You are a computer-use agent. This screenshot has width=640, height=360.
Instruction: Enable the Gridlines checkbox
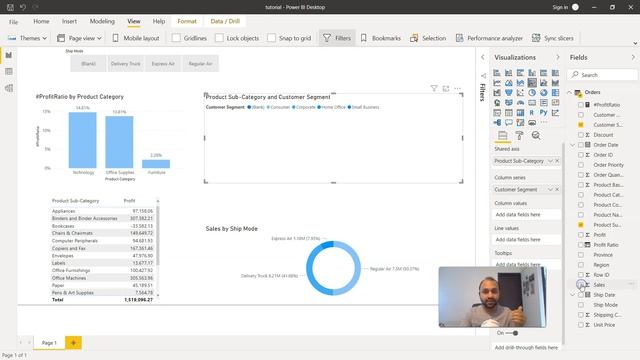click(x=176, y=38)
